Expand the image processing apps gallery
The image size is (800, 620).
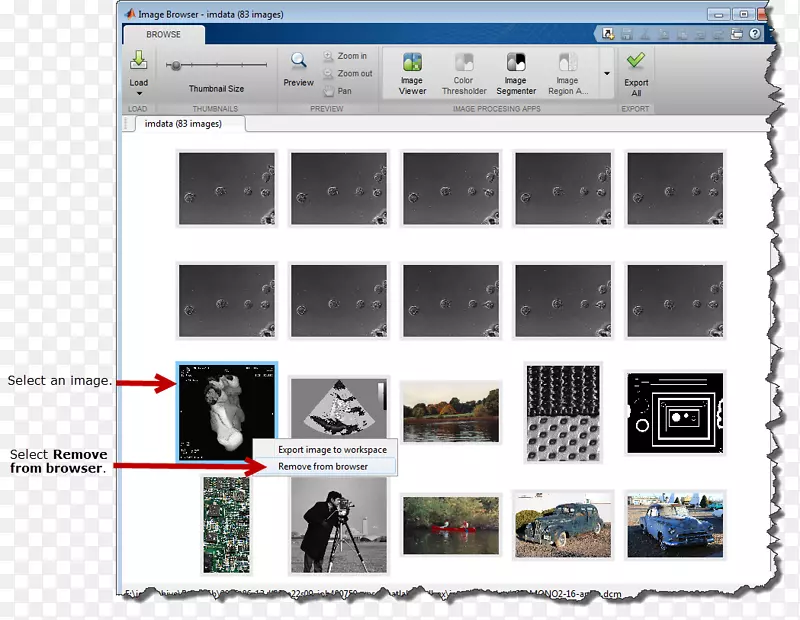606,74
